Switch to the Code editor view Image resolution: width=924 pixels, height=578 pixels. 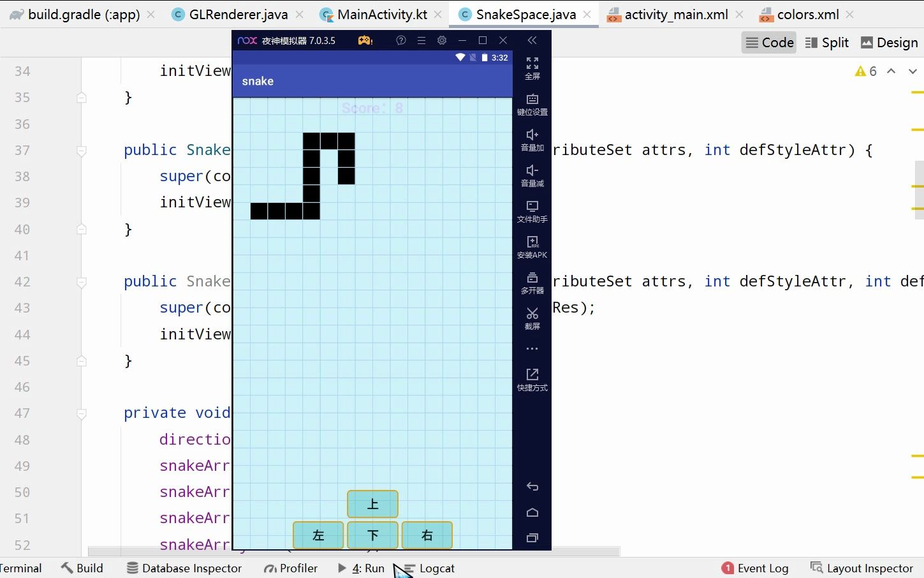coord(768,42)
